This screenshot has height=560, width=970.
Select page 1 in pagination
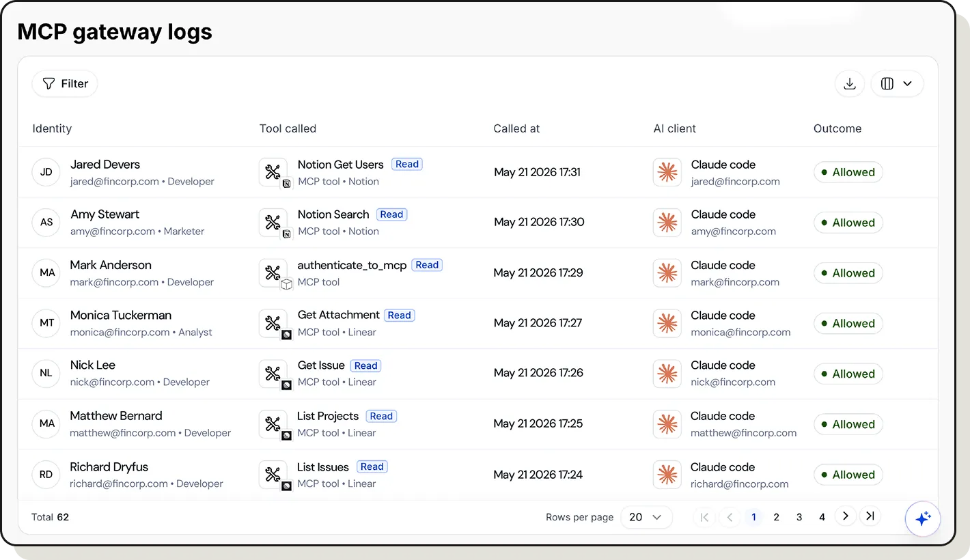753,517
